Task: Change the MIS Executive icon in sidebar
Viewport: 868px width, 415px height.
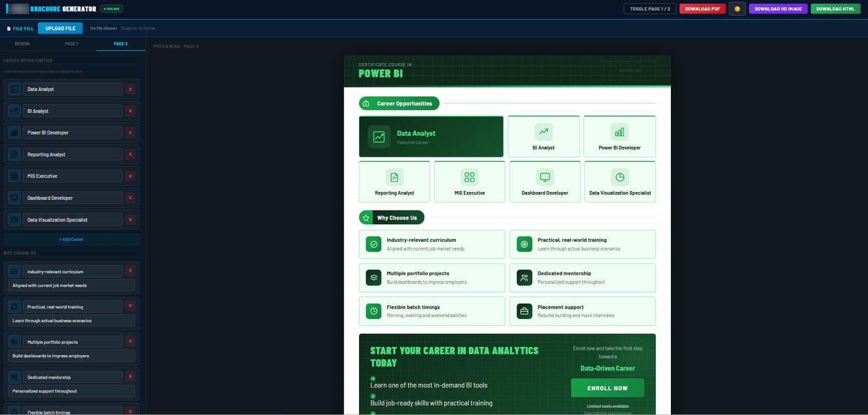Action: coord(14,176)
